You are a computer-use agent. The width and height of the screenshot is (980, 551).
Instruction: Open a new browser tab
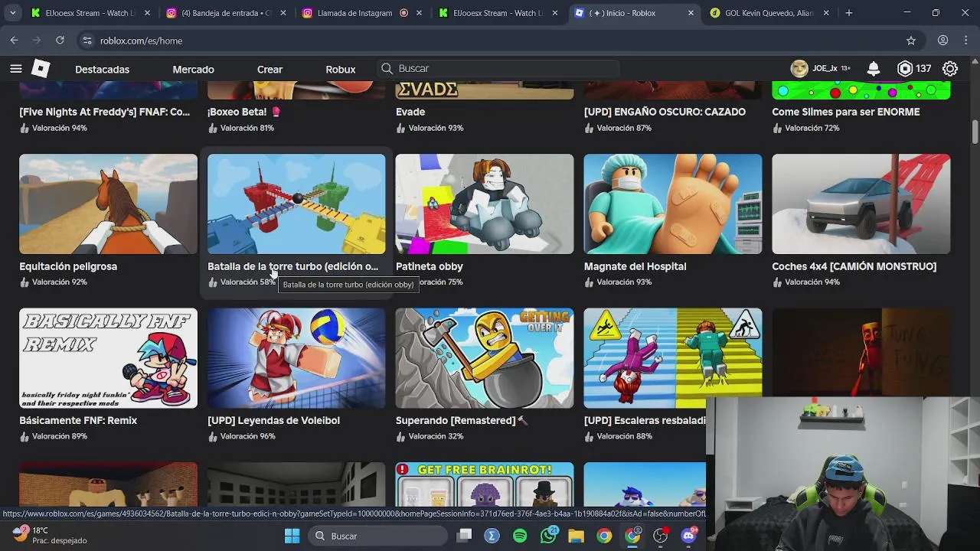point(848,13)
